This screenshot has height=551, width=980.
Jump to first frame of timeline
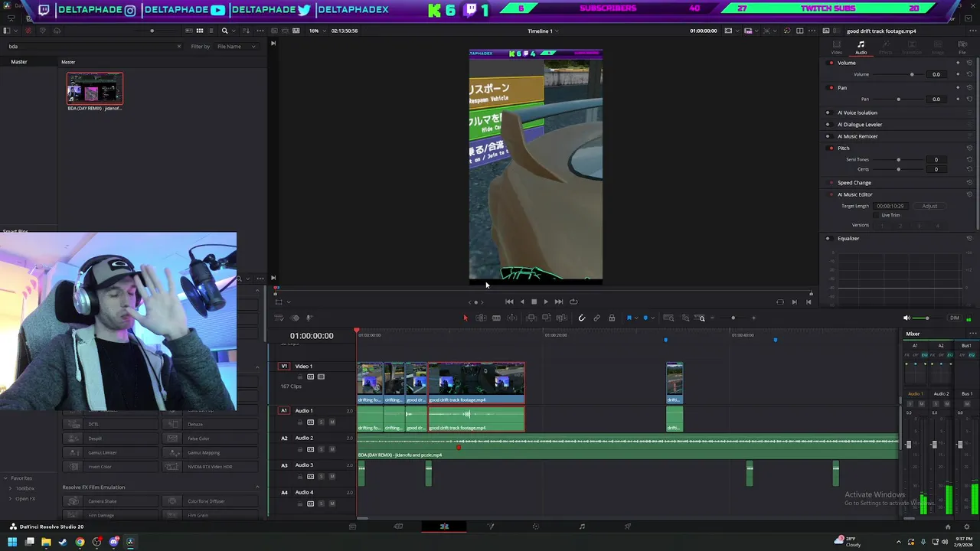coord(509,302)
